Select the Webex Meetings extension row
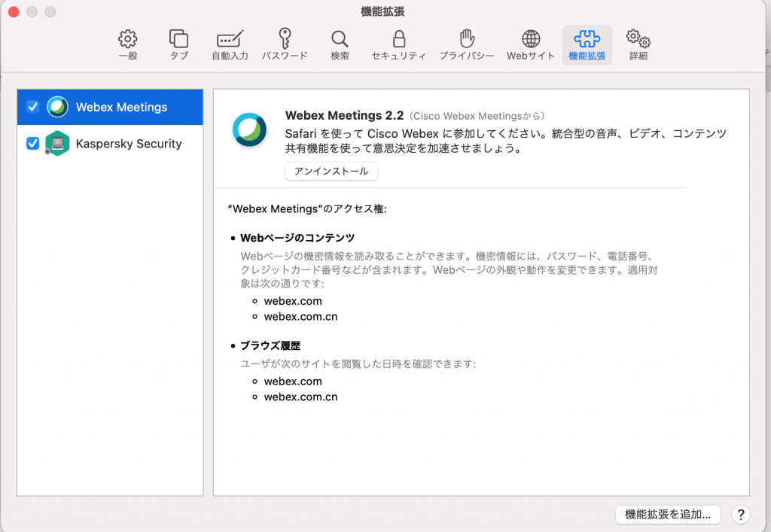 pos(110,107)
